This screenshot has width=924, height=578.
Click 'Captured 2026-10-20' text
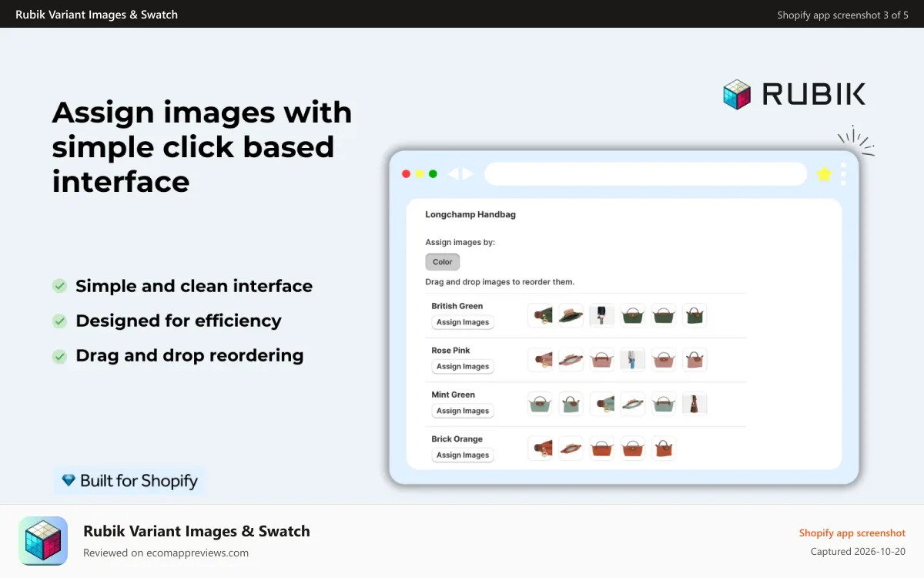click(858, 552)
